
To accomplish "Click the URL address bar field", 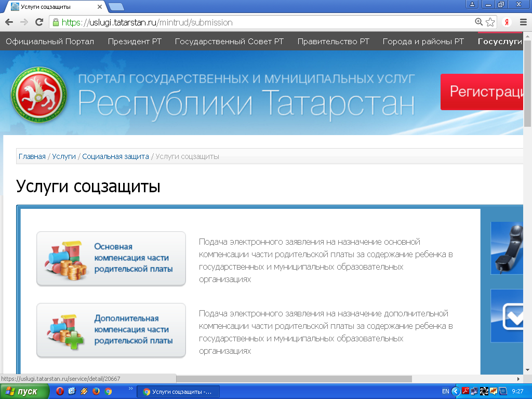I will pyautogui.click(x=260, y=22).
